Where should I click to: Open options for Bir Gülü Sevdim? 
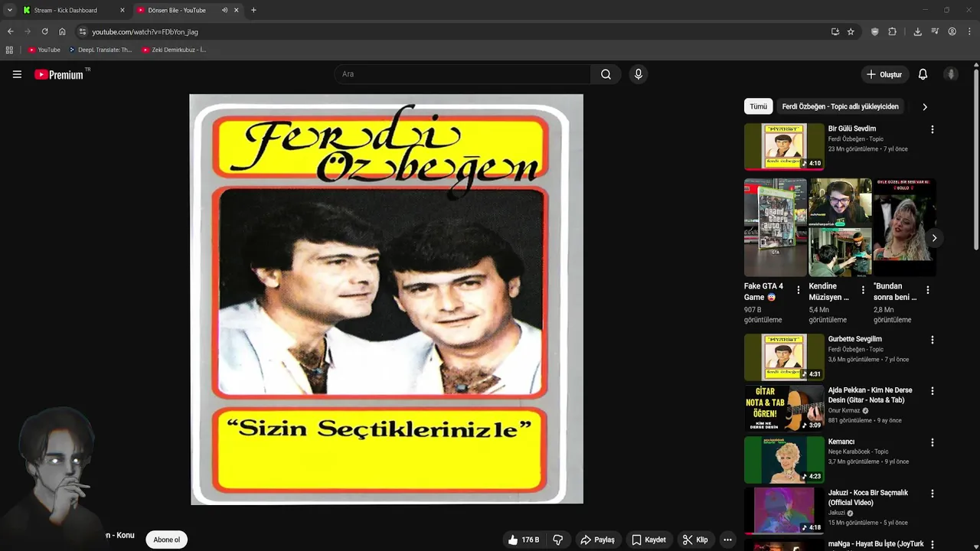pos(932,129)
